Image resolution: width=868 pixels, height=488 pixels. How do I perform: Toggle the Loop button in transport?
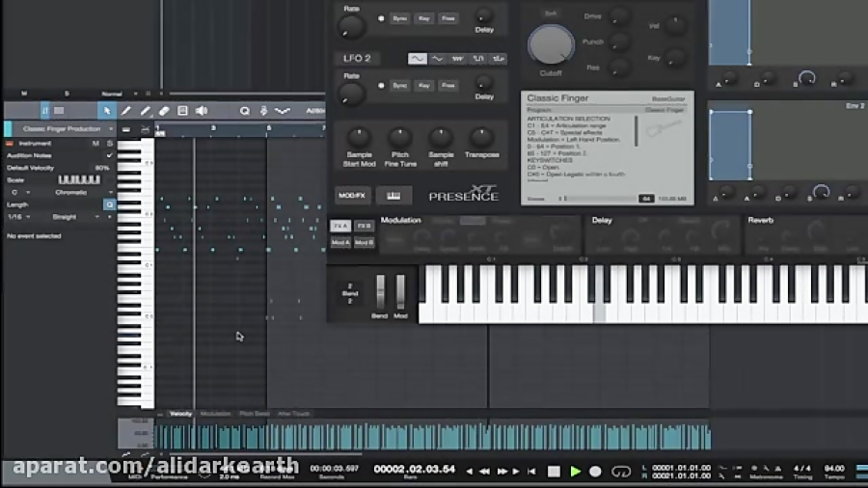620,472
